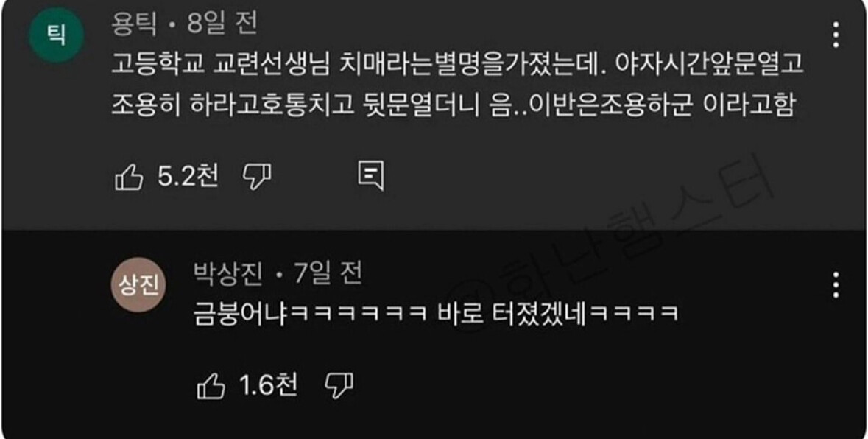Like the comment by 용틱
Image resolution: width=868 pixels, height=439 pixels.
tap(128, 178)
